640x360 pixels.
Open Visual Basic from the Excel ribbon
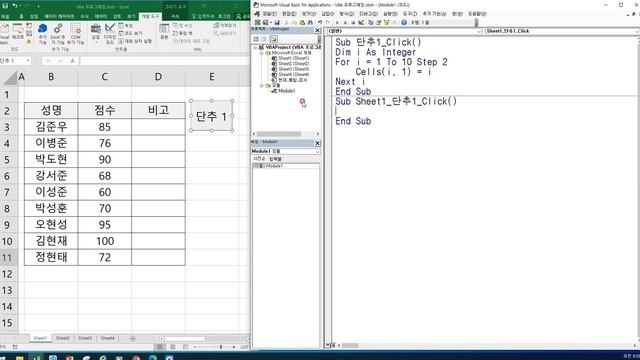point(4,33)
